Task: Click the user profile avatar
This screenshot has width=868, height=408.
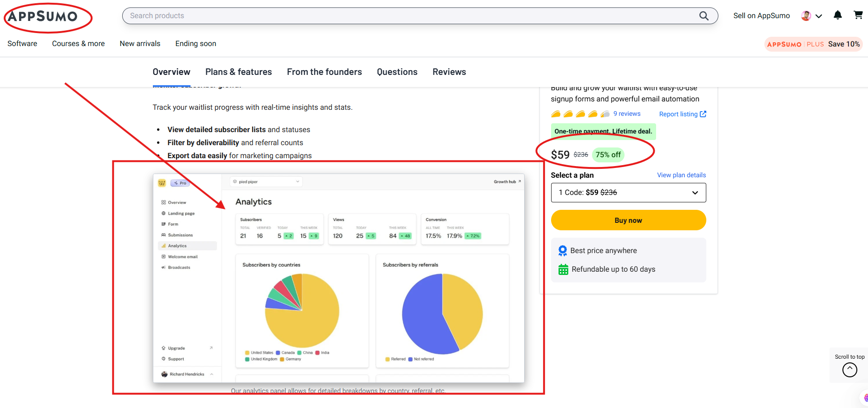Action: [x=806, y=16]
